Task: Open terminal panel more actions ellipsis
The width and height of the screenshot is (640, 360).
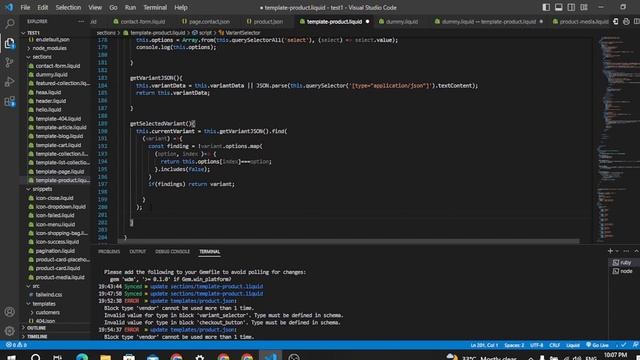Action: [x=627, y=251]
